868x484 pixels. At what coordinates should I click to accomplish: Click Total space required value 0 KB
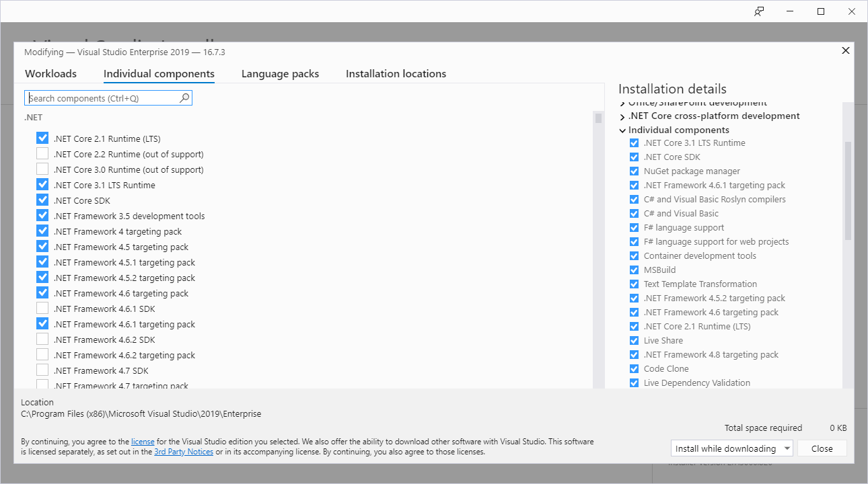pos(838,428)
